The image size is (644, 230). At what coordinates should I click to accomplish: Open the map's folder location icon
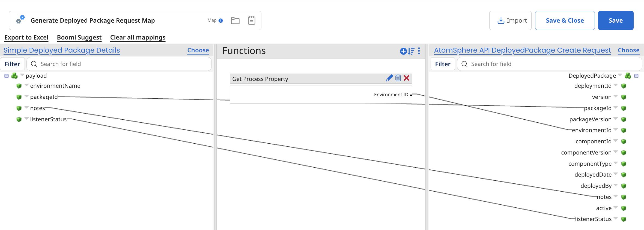click(235, 20)
